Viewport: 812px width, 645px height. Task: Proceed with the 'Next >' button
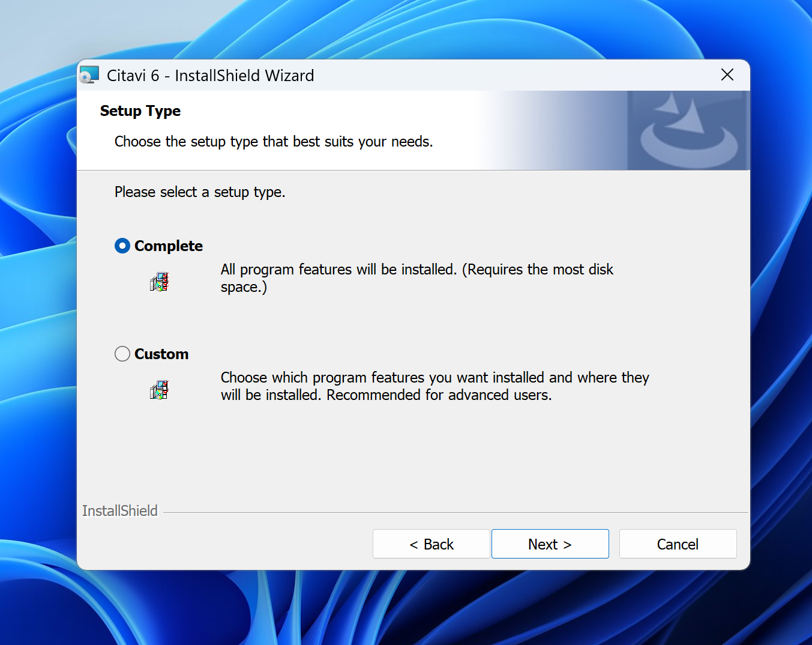[550, 544]
